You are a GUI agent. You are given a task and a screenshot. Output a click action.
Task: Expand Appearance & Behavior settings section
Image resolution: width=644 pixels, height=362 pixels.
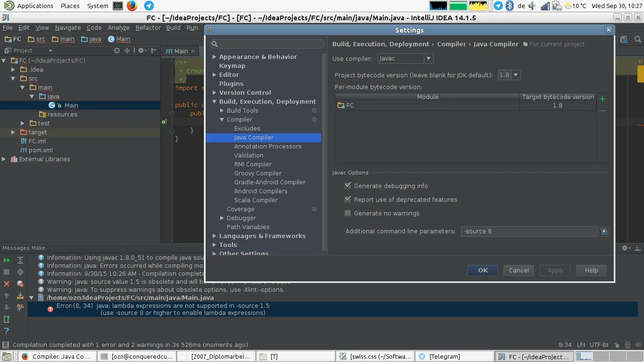[215, 57]
